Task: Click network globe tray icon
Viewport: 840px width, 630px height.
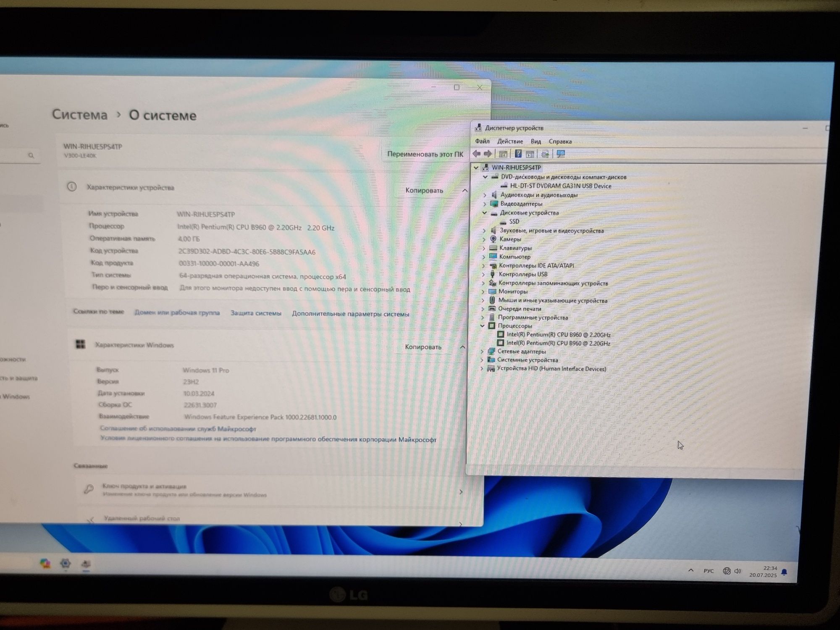Action: (x=727, y=571)
